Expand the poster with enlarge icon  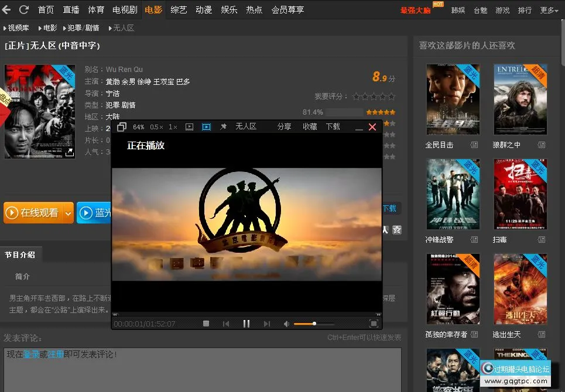click(69, 152)
